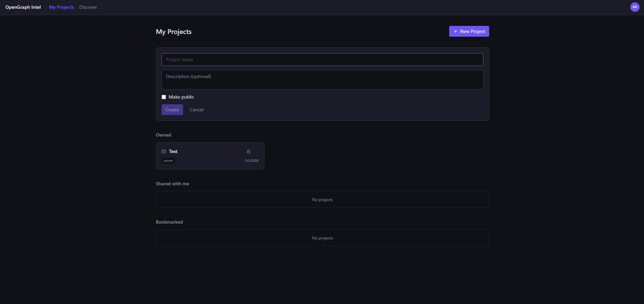644x304 pixels.
Task: Click the Cancel link
Action: 196,110
